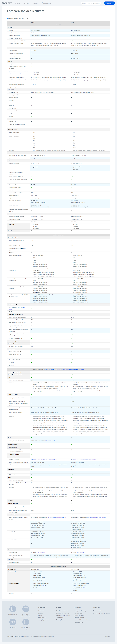Toggle Mettre les différences en surbrillance checkbox
Viewport: 117px width, 644px height.
click(8, 19)
